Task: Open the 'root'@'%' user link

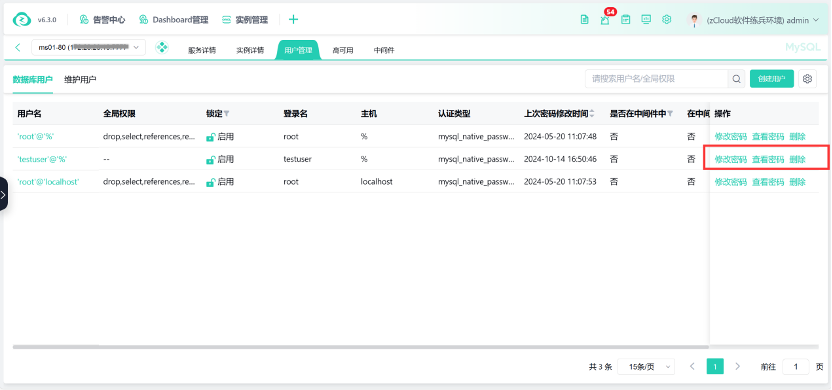Action: pyautogui.click(x=36, y=137)
